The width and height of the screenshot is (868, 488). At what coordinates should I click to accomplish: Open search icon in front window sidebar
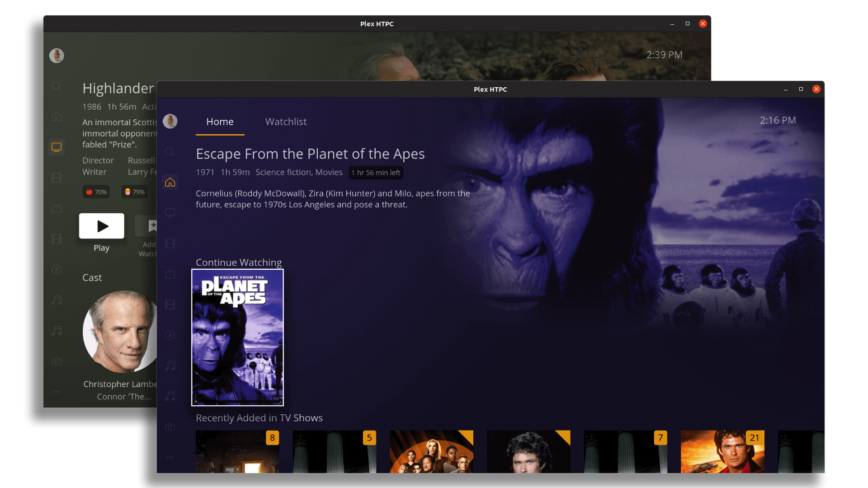point(170,151)
